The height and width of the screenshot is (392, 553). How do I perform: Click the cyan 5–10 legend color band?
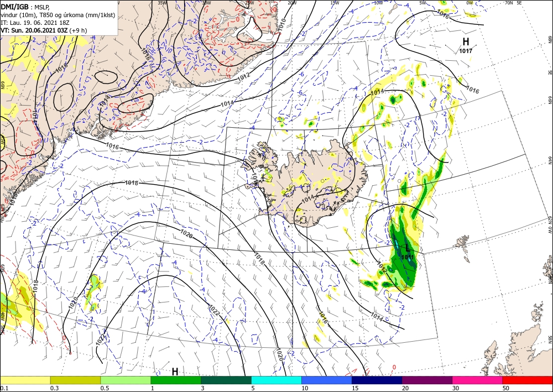[276, 380]
